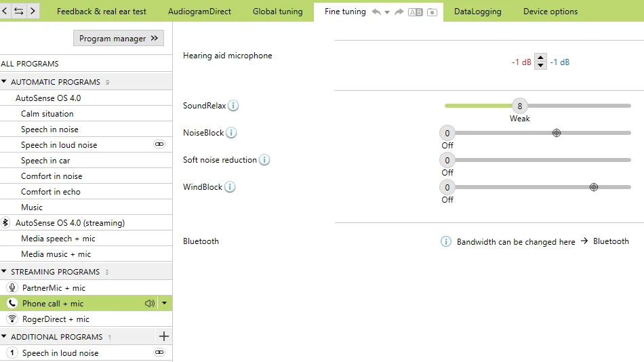The image size is (644, 362).
Task: Open the Program manager panel
Action: [119, 38]
